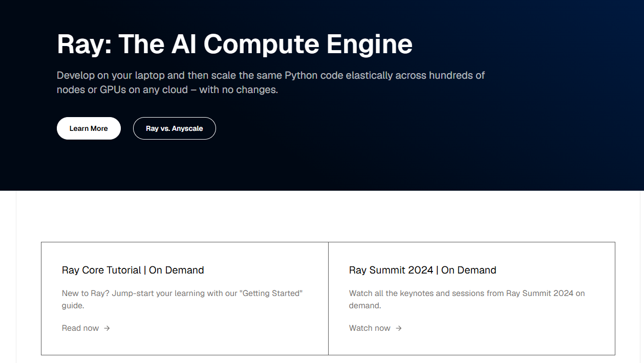Viewport: 644px width, 363px height.
Task: Click the Develop on your laptop subtitle paragraph
Action: click(271, 82)
